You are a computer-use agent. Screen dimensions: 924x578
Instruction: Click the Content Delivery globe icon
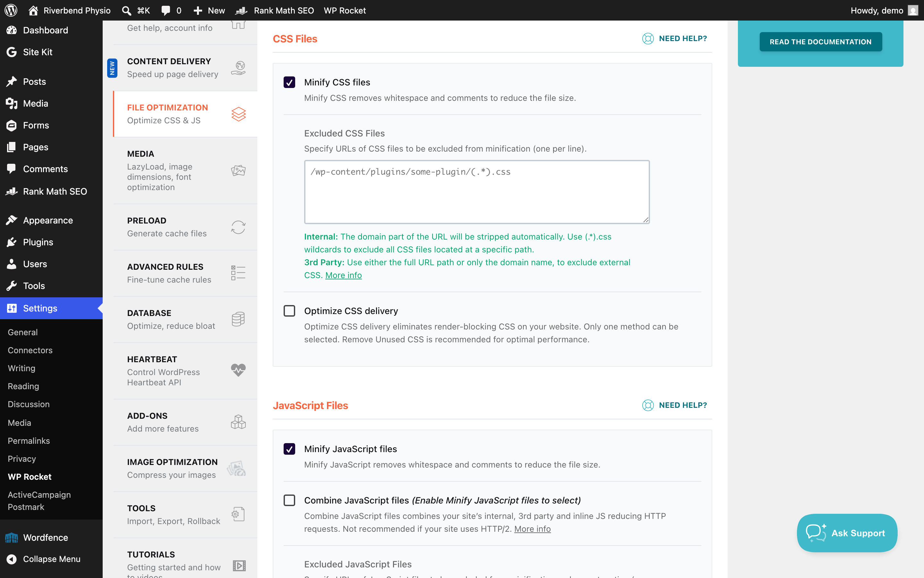[238, 68]
